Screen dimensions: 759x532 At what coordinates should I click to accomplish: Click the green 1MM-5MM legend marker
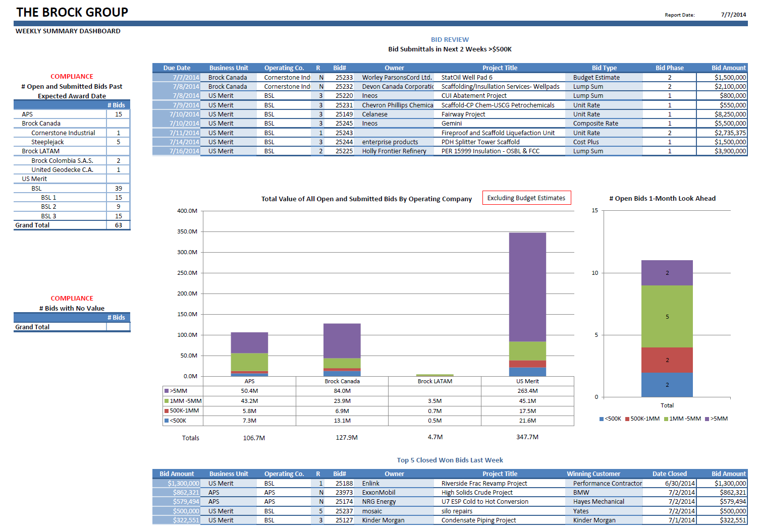click(167, 401)
